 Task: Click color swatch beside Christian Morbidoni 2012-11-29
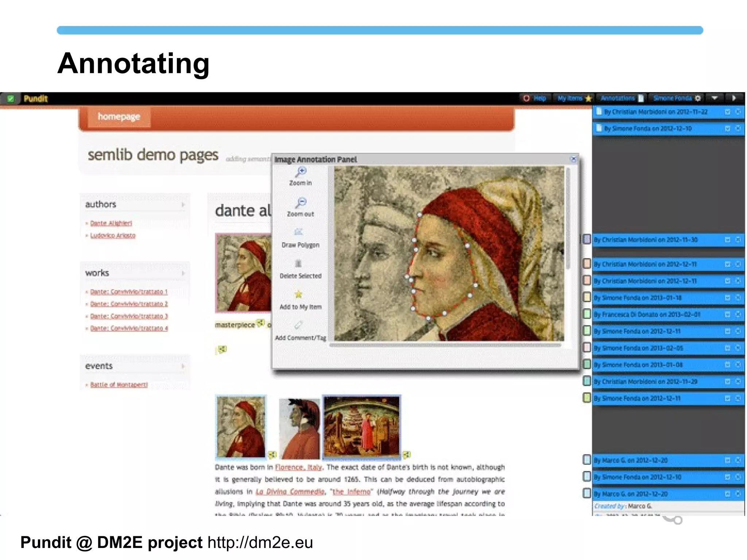587,381
